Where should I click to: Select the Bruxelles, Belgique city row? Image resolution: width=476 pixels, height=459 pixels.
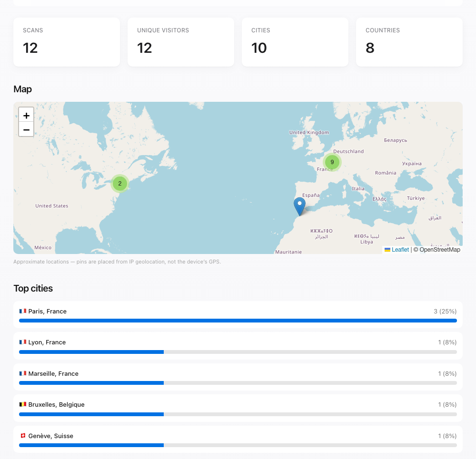point(238,408)
